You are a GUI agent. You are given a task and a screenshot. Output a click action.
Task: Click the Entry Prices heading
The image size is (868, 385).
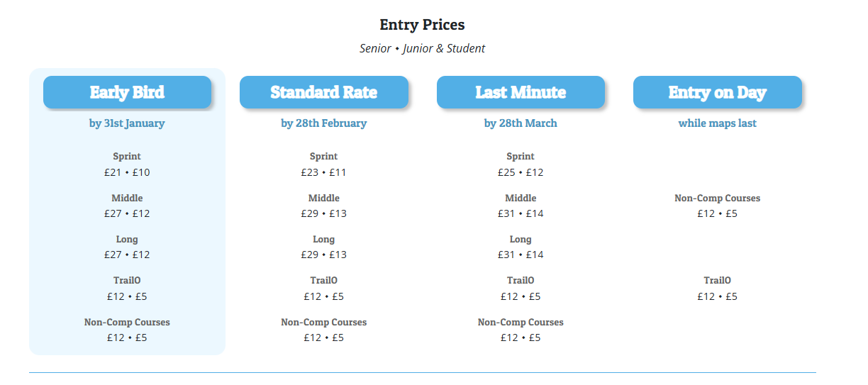pos(422,25)
